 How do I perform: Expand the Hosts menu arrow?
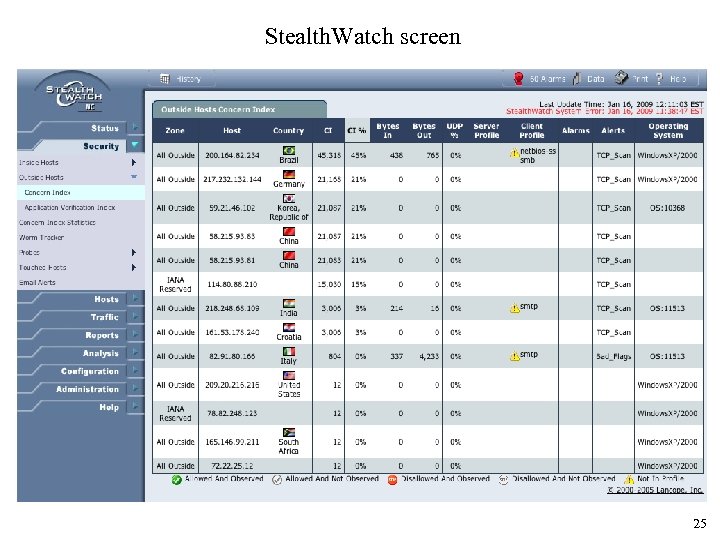pyautogui.click(x=135, y=298)
